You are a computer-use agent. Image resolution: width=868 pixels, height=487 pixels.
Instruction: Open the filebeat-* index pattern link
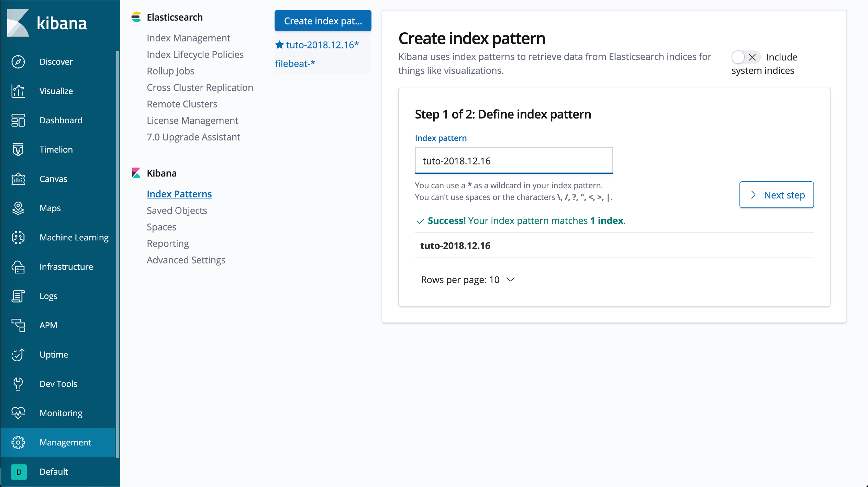295,64
